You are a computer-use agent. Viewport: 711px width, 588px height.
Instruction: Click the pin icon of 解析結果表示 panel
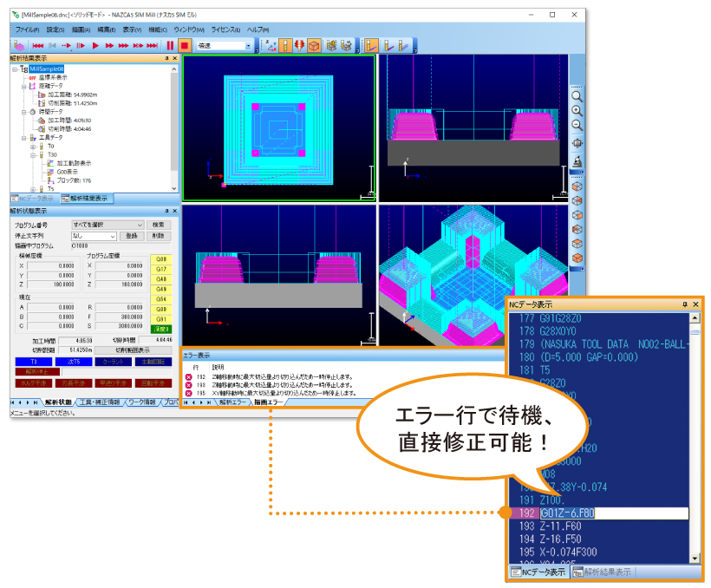pos(166,58)
